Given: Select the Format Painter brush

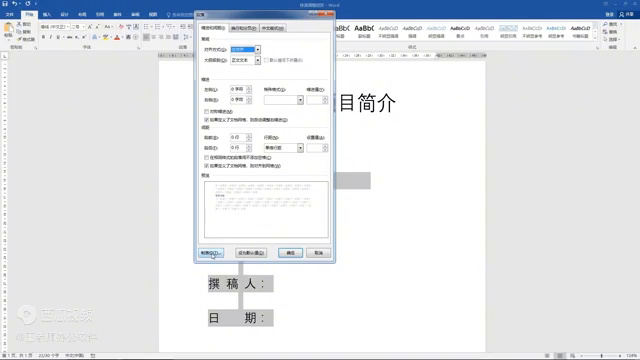Looking at the screenshot, I should (x=19, y=39).
